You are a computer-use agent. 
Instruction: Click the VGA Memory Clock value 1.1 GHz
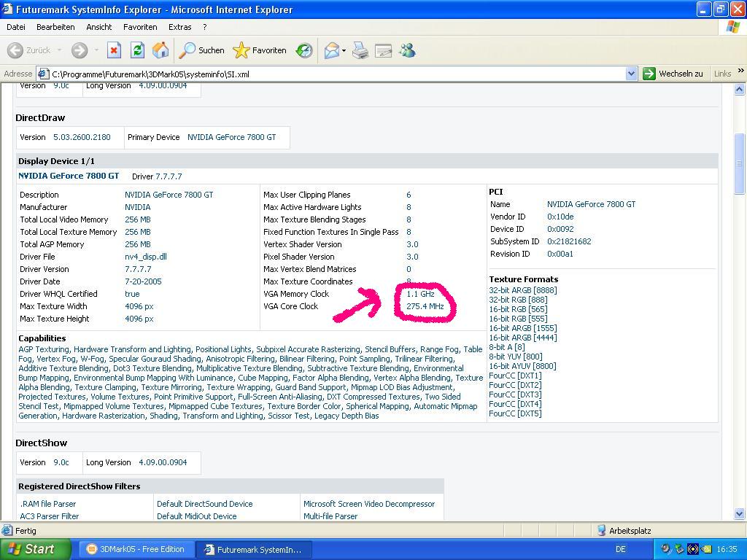click(420, 294)
